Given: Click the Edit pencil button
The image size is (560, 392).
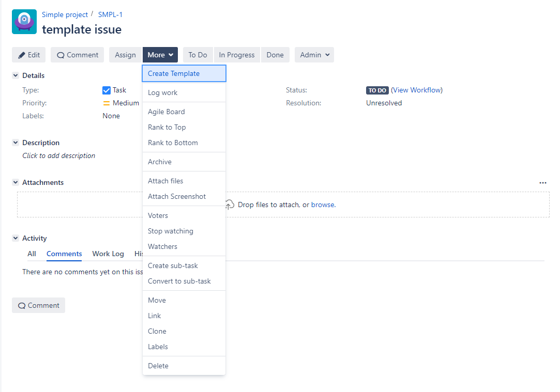Looking at the screenshot, I should coord(29,55).
